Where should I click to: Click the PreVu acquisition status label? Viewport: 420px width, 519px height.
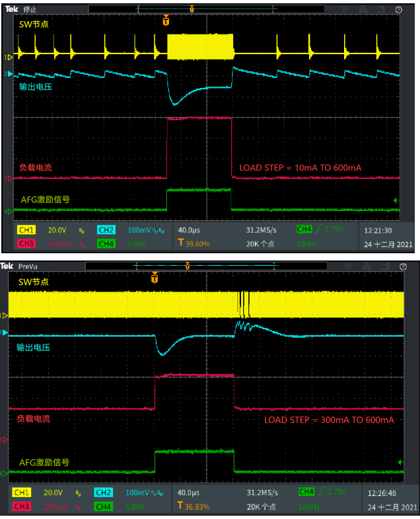click(x=28, y=266)
